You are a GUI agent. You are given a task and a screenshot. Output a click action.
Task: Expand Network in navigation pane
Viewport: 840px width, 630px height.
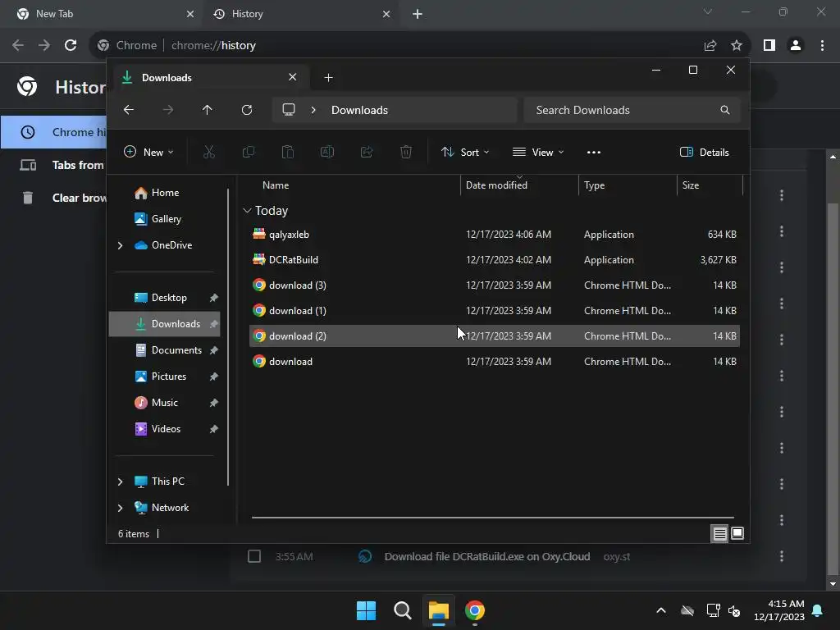click(120, 508)
